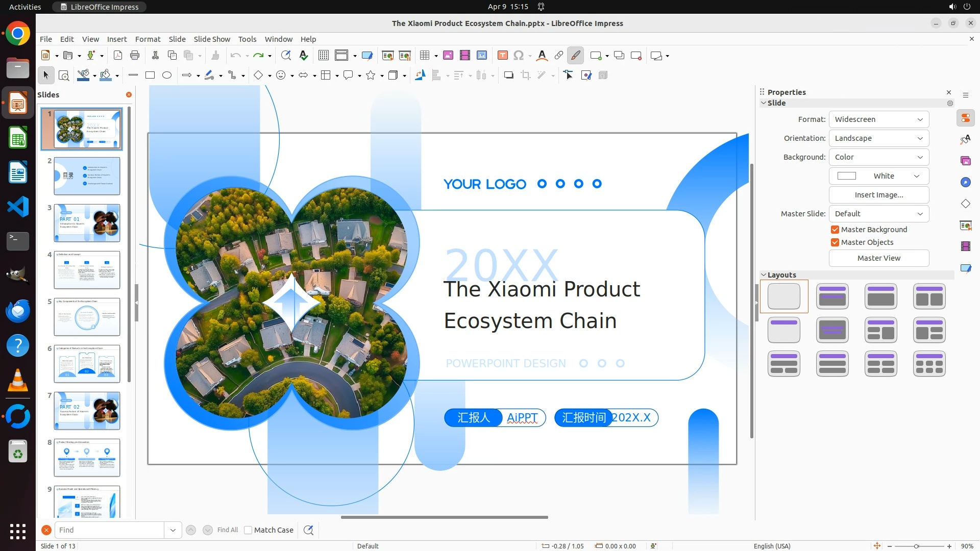Expand the Orientation Landscape dropdown

(878, 138)
